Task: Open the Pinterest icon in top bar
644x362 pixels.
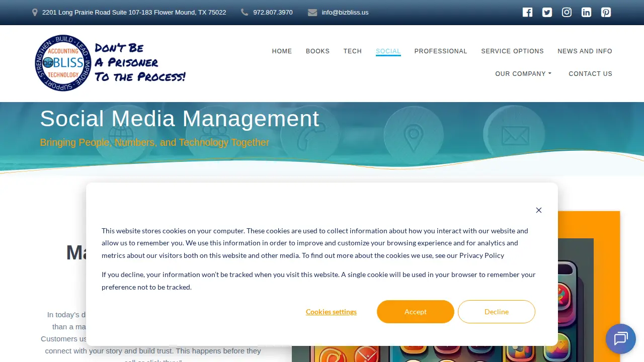Action: (606, 13)
